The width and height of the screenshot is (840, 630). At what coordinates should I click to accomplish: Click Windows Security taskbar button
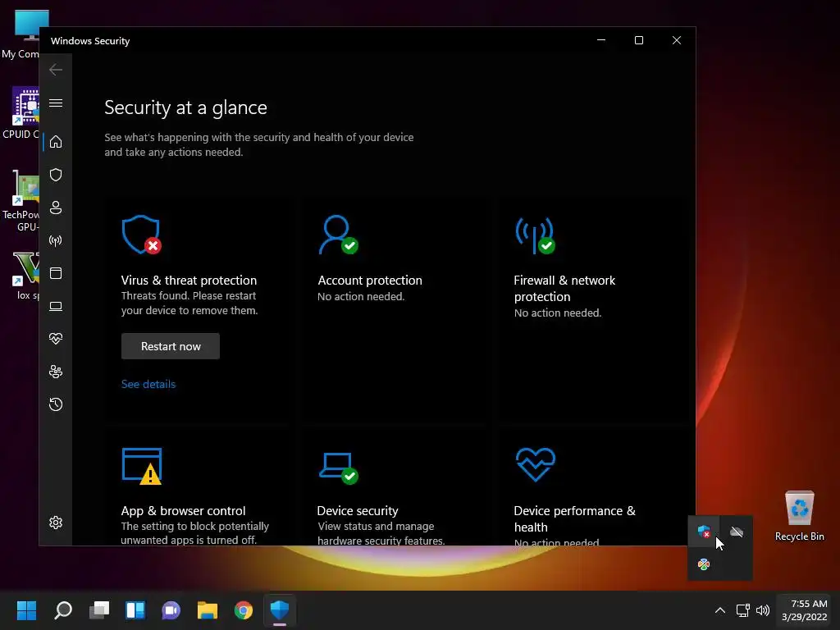click(280, 610)
